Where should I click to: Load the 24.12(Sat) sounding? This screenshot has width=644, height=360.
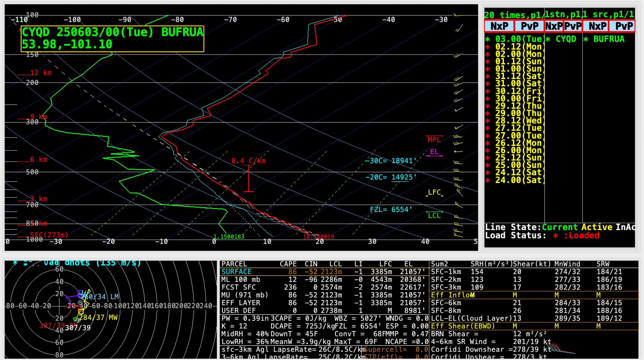[x=514, y=172]
